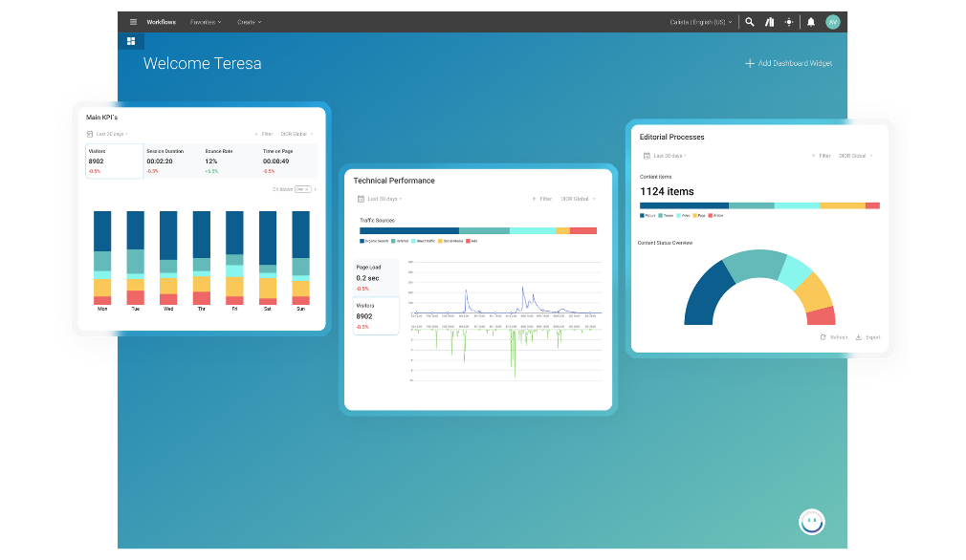Remove the Day drilldown chip in Main KPI's
Viewport: 966px width, 560px height.
[x=306, y=188]
